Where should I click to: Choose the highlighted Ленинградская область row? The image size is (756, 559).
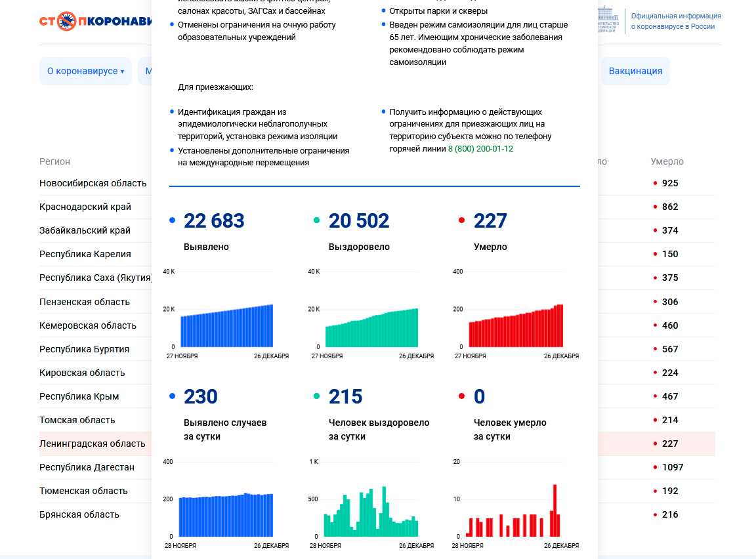[x=92, y=444]
